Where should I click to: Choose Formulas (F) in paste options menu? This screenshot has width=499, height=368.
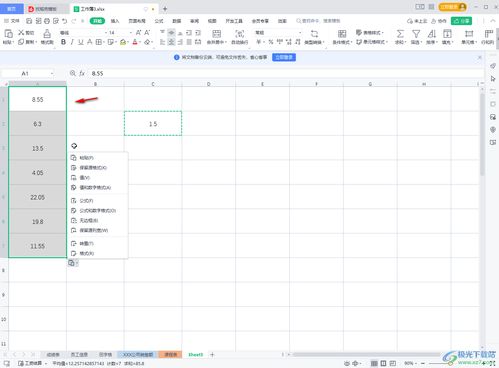click(x=98, y=201)
